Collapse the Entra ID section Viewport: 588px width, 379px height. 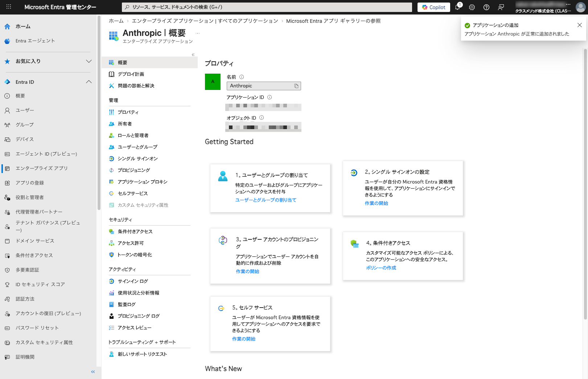[89, 82]
